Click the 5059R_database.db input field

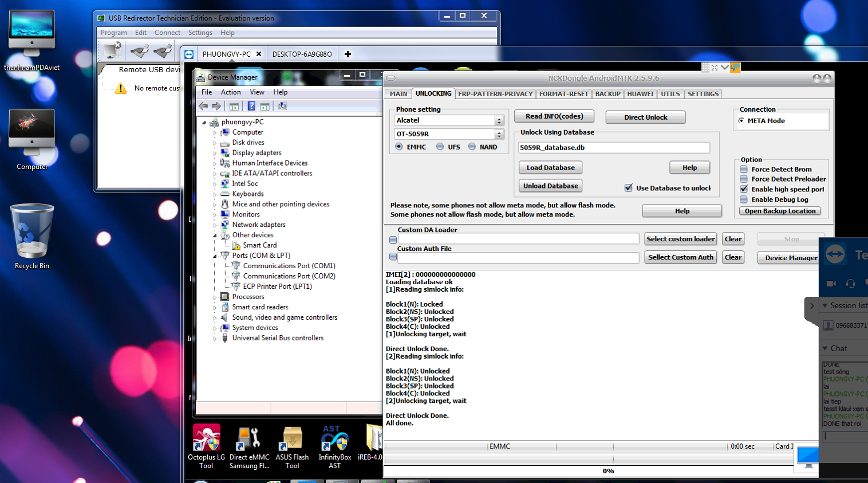(614, 148)
